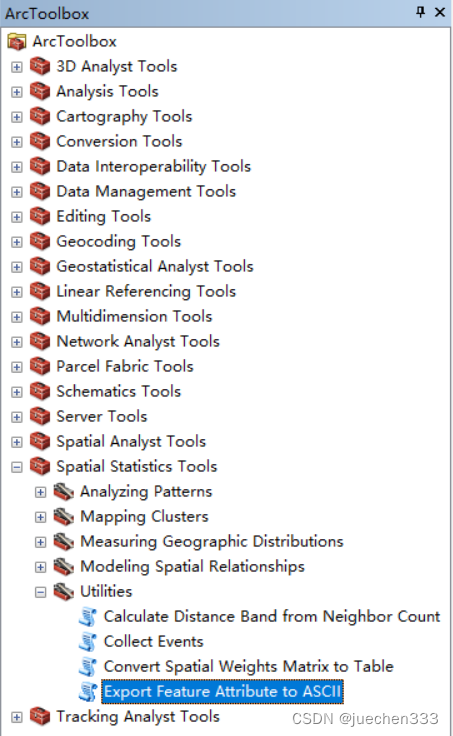Screen dimensions: 453x736
Task: Close the ArcToolbox panel
Action: pos(440,12)
